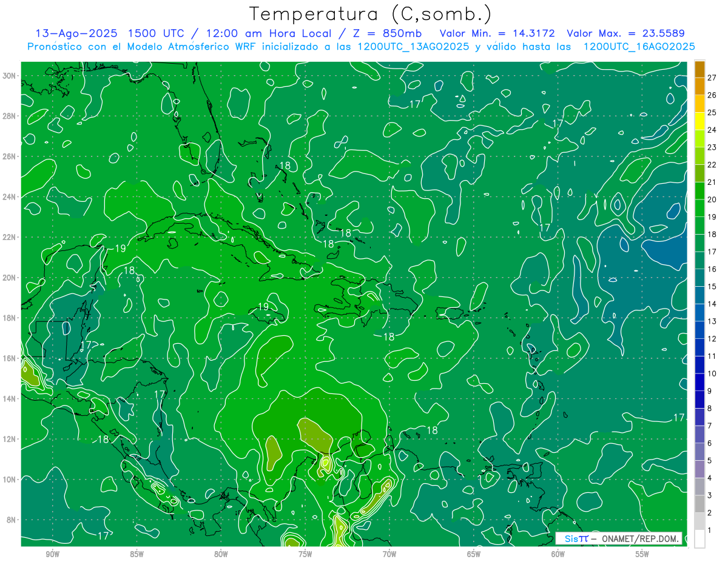Viewport: 728px width, 562px height.
Task: Click the '55W' longitude axis label
Action: click(642, 554)
